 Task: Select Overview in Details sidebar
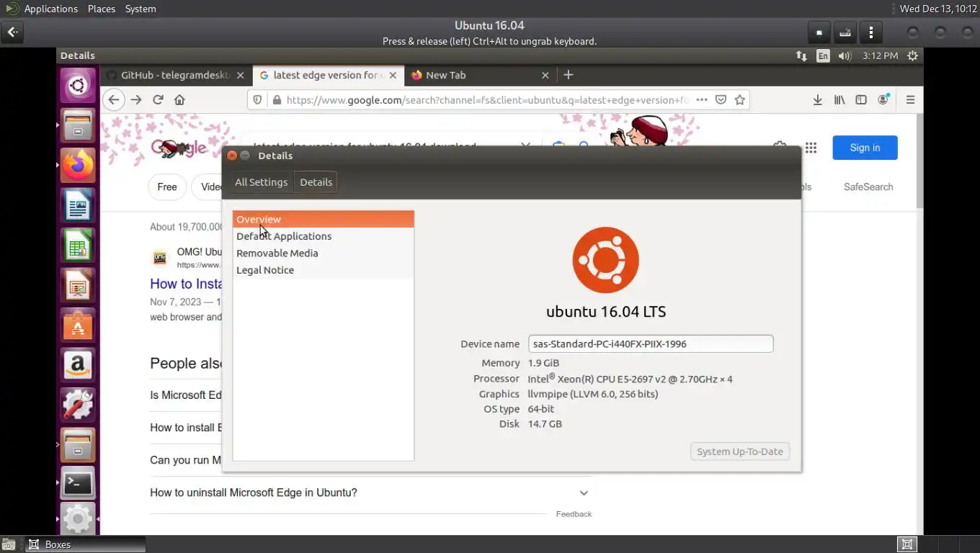tap(323, 219)
